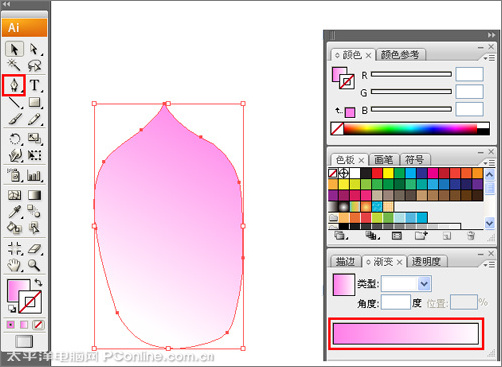Screen dimensions: 502x367
Task: Create a New Color Group
Action: pos(421,236)
